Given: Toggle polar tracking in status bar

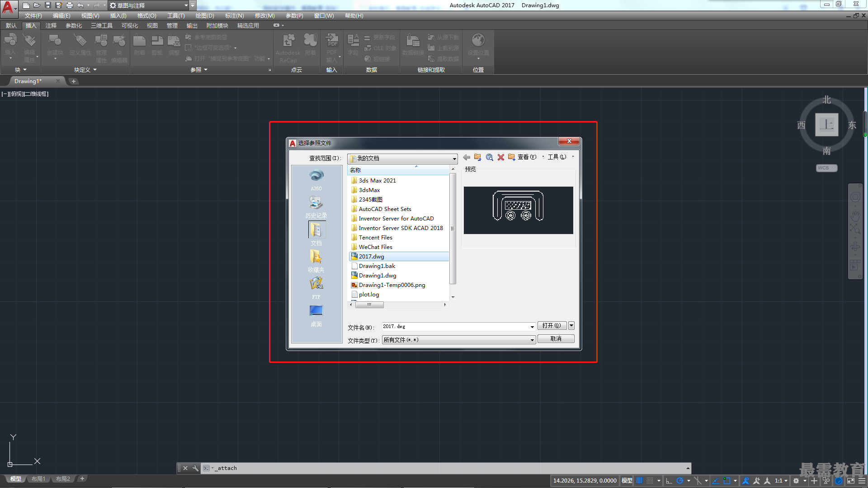Looking at the screenshot, I should tap(679, 481).
